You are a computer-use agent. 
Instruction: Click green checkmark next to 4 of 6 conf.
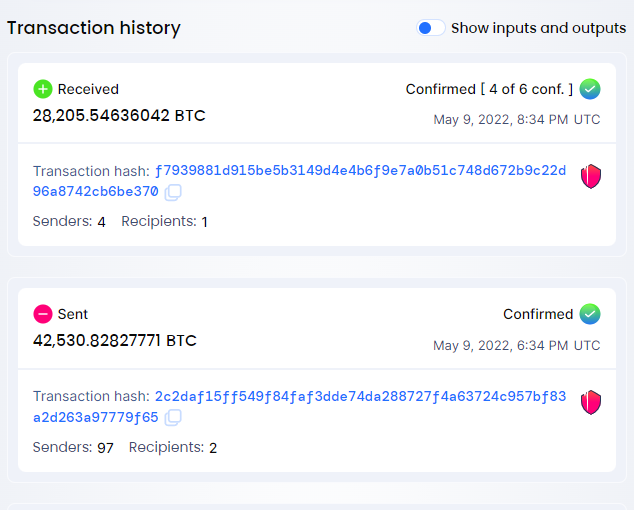click(590, 89)
